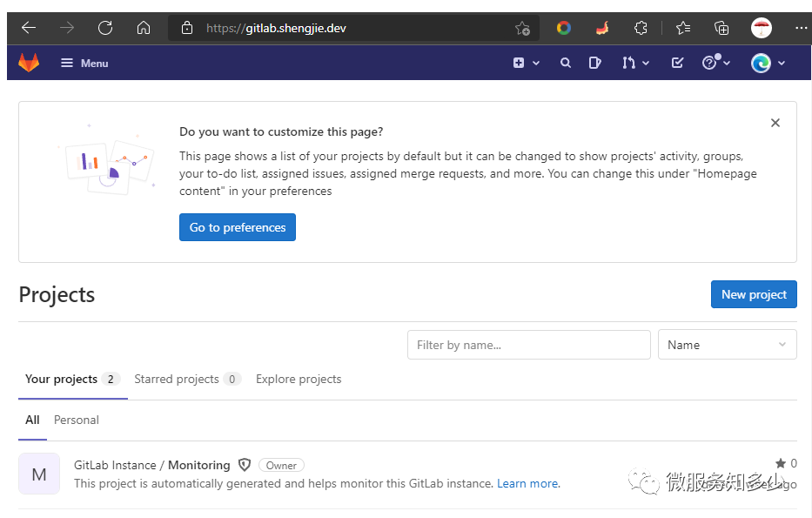Open the Issues icon in the navbar
812x518 pixels.
(594, 64)
